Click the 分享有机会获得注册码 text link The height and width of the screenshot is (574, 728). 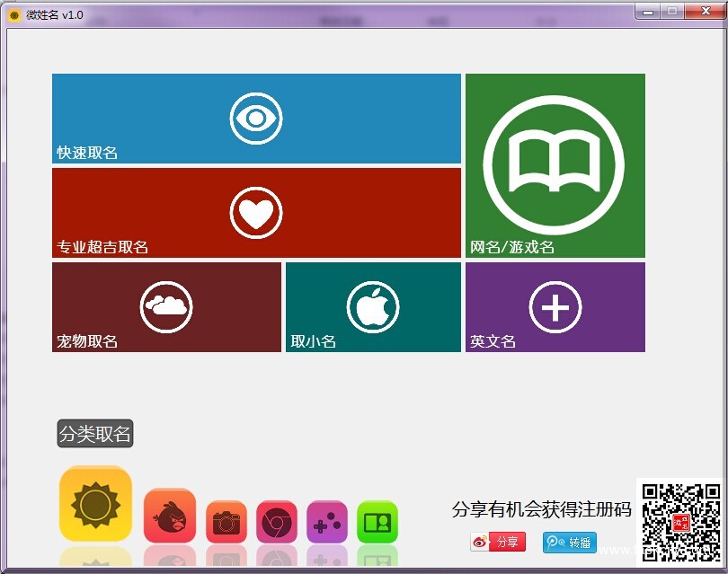point(542,508)
